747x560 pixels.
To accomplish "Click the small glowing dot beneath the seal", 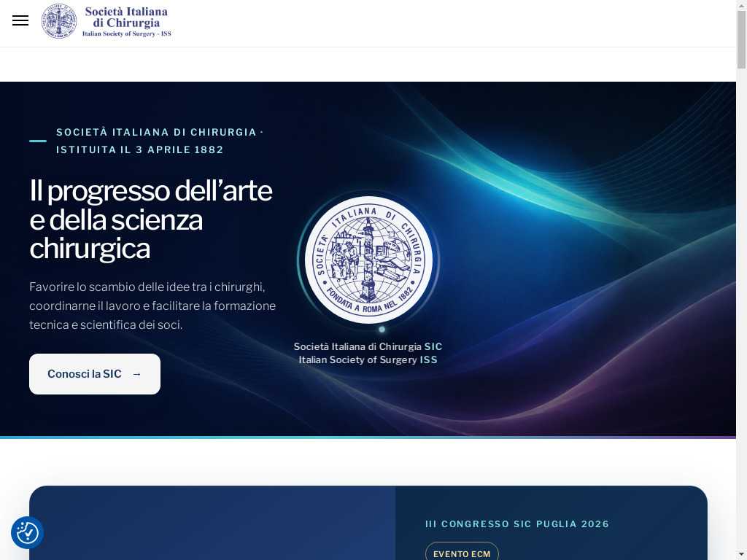I will click(x=382, y=329).
